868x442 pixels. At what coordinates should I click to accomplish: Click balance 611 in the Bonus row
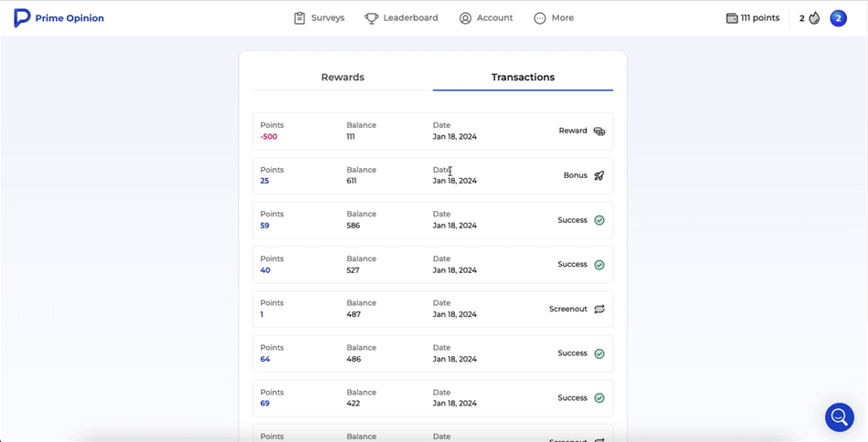tap(352, 181)
